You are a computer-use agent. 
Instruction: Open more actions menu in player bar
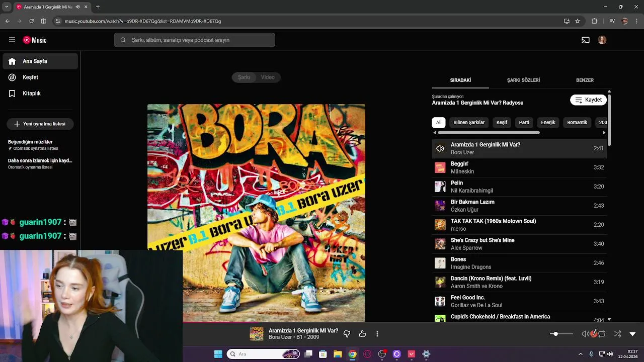pos(377,334)
